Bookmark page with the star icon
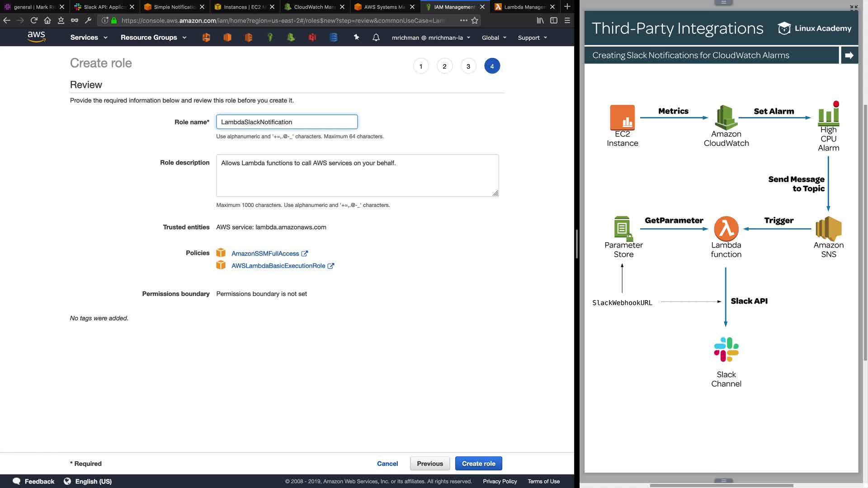Viewport: 868px width, 488px height. click(475, 20)
